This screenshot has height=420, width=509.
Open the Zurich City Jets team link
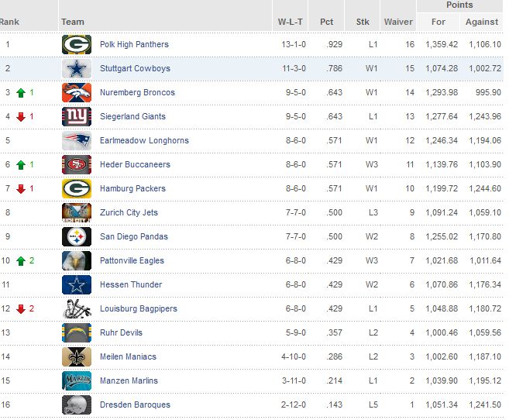pos(129,212)
